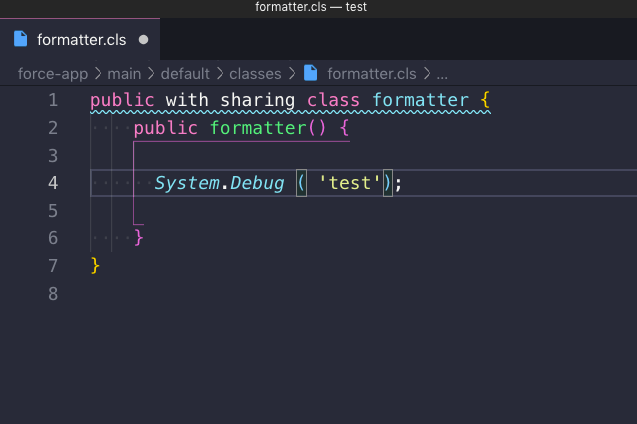Click line number 7 in gutter

(x=53, y=266)
